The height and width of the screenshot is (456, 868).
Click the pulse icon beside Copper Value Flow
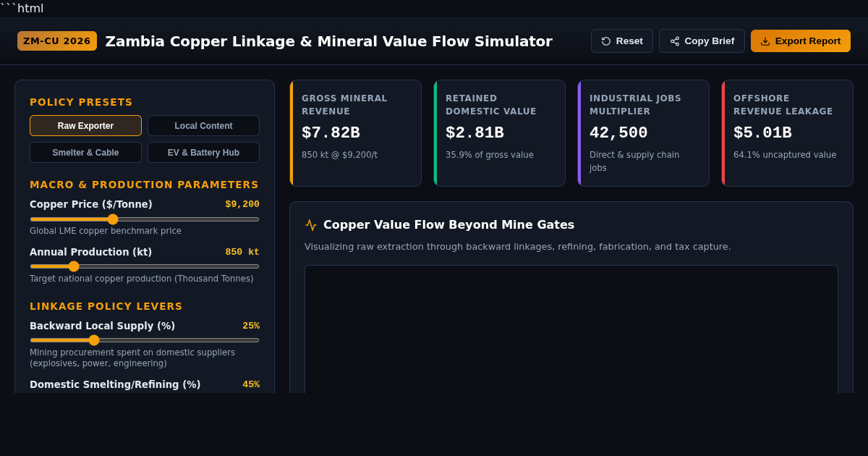[311, 225]
